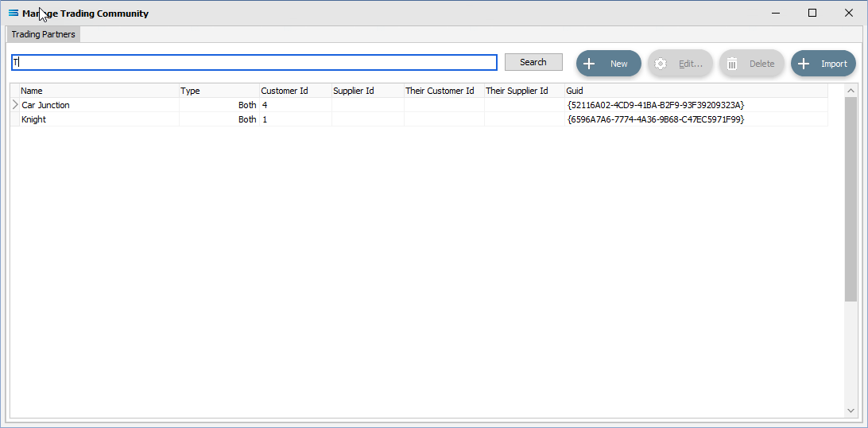Select the Knight row name
Image resolution: width=868 pixels, height=428 pixels.
click(x=33, y=119)
